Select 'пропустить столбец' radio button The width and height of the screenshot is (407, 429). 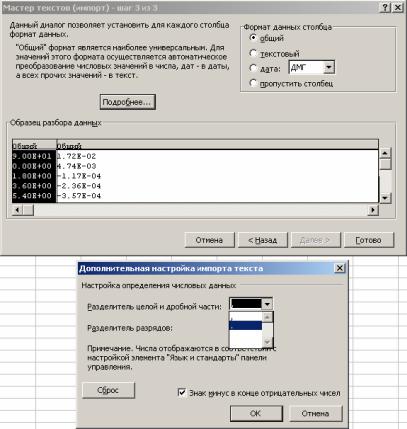click(x=253, y=83)
